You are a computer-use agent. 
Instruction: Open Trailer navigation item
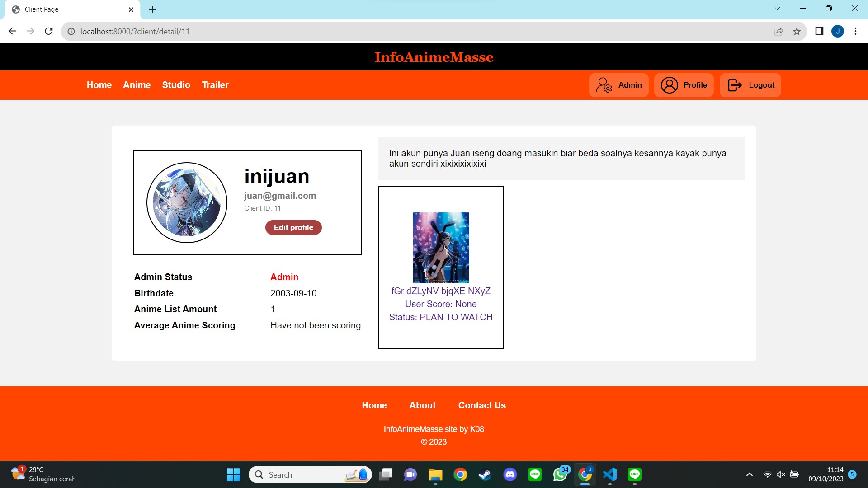[215, 85]
